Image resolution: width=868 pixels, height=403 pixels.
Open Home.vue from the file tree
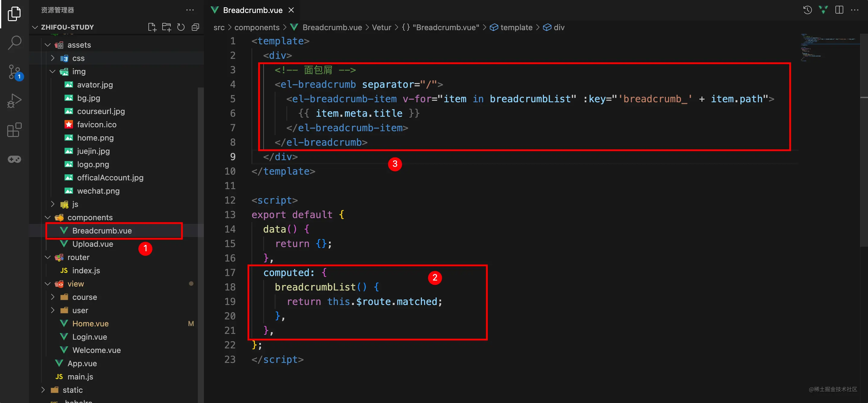point(90,323)
